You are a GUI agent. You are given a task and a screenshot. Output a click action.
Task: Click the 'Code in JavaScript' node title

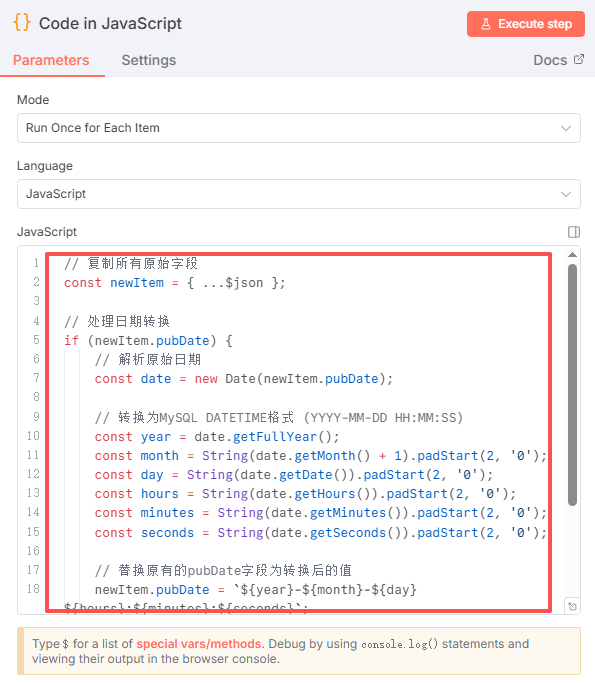tap(110, 24)
